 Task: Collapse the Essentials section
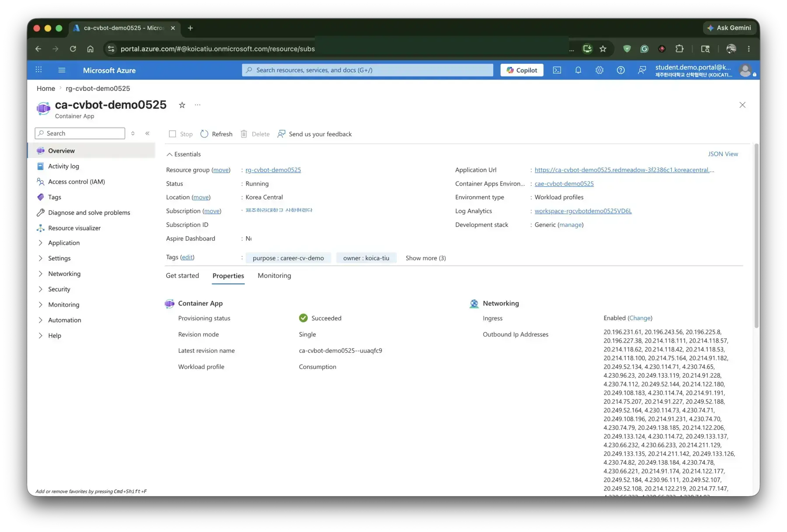183,154
